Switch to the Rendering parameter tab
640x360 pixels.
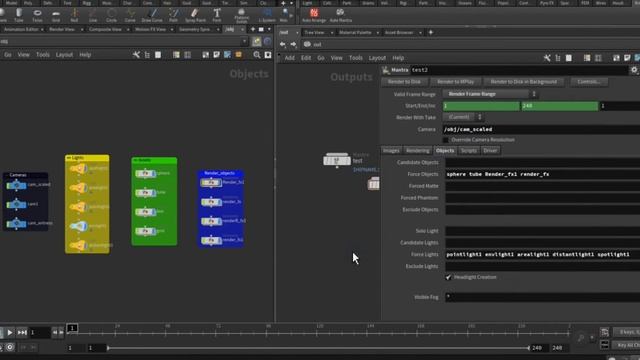[x=418, y=151]
